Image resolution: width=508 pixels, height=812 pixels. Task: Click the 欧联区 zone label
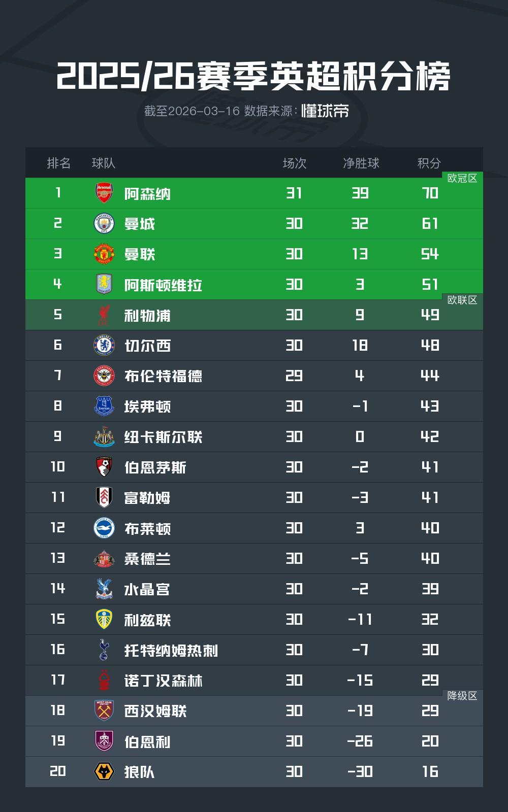pos(462,300)
